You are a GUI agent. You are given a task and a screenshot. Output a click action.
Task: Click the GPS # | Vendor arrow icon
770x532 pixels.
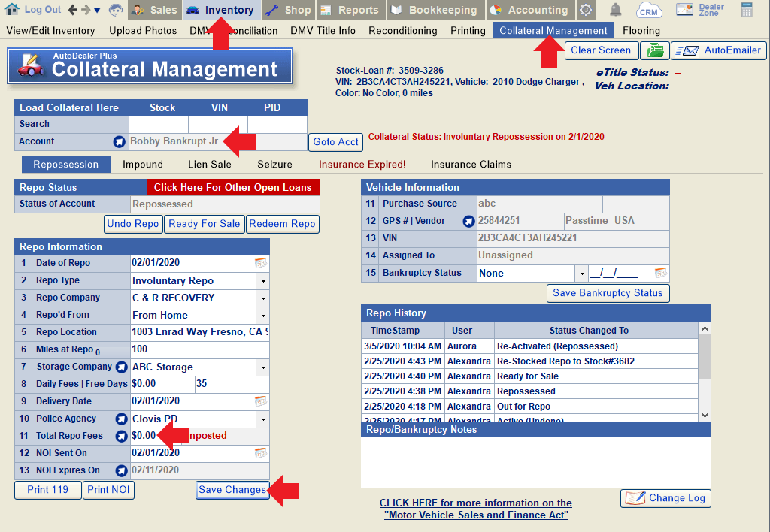click(468, 222)
